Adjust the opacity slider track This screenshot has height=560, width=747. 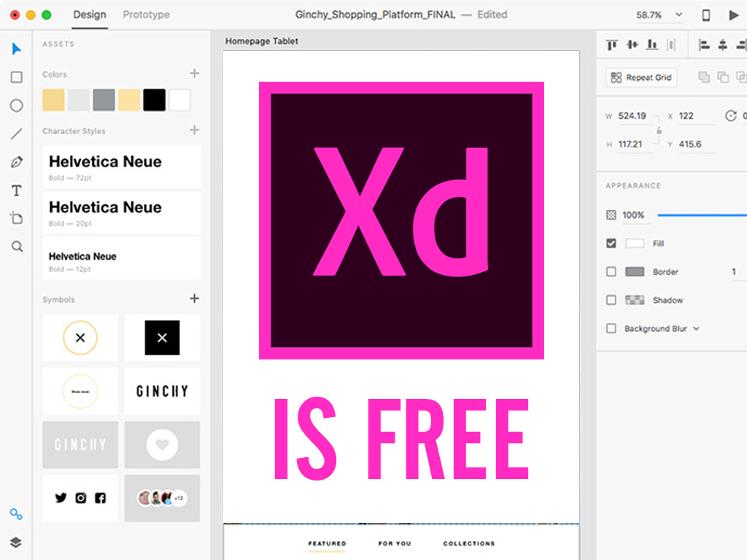point(703,215)
